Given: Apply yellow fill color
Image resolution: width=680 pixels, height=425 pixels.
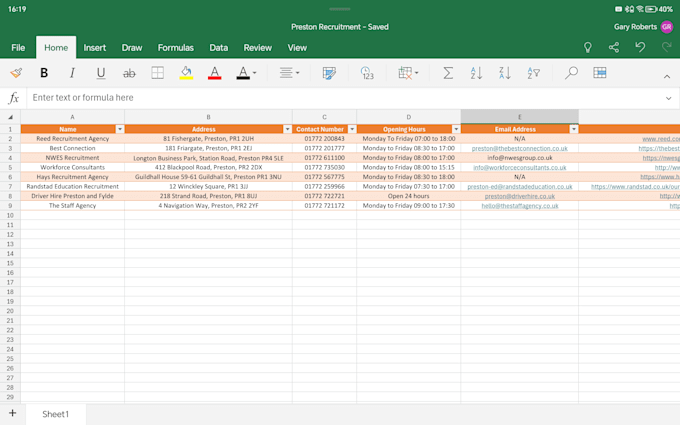Looking at the screenshot, I should pos(186,73).
